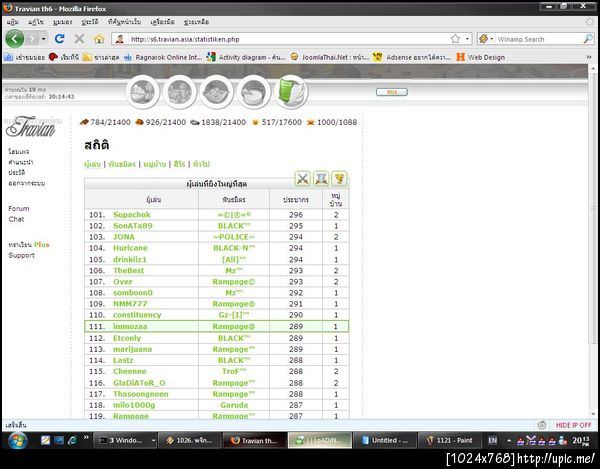Open alliance Garuda link
600x469 pixels.
click(x=234, y=405)
